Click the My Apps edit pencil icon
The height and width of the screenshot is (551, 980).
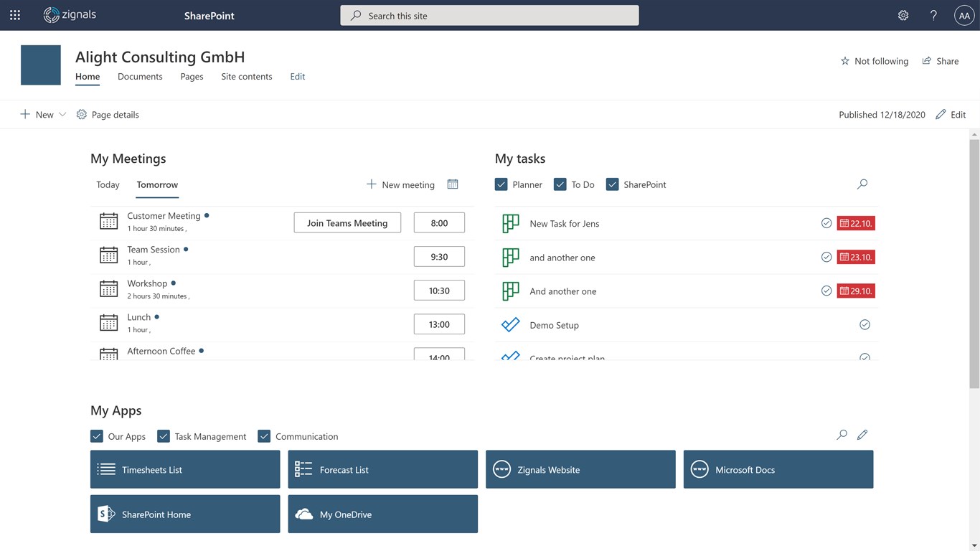(x=862, y=435)
